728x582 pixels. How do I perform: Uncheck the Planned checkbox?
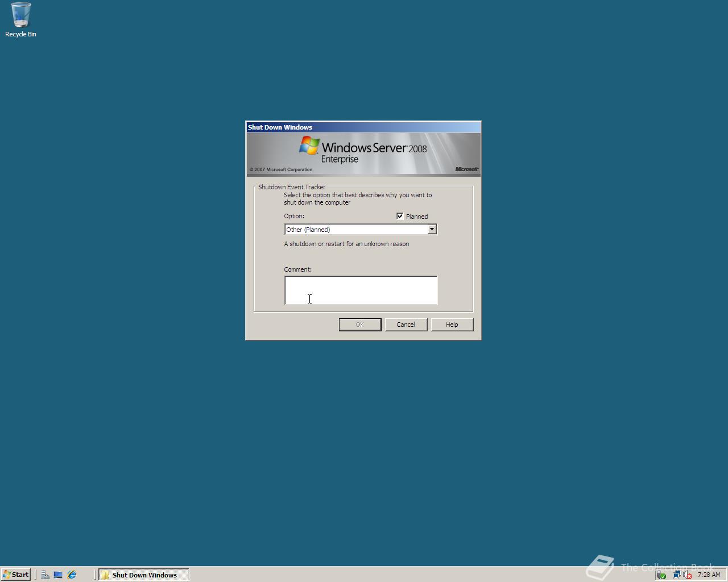click(400, 216)
